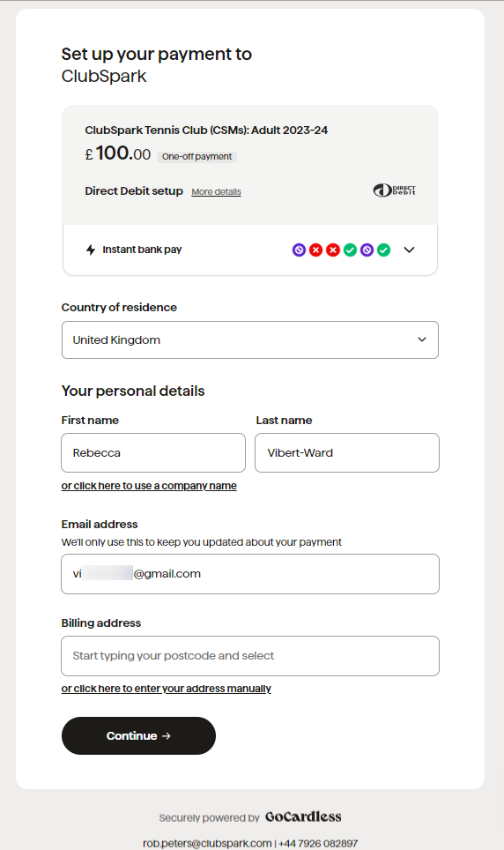Viewport: 504px width, 850px height.
Task: Click the lightning bolt Instant bank pay icon
Action: (x=91, y=250)
